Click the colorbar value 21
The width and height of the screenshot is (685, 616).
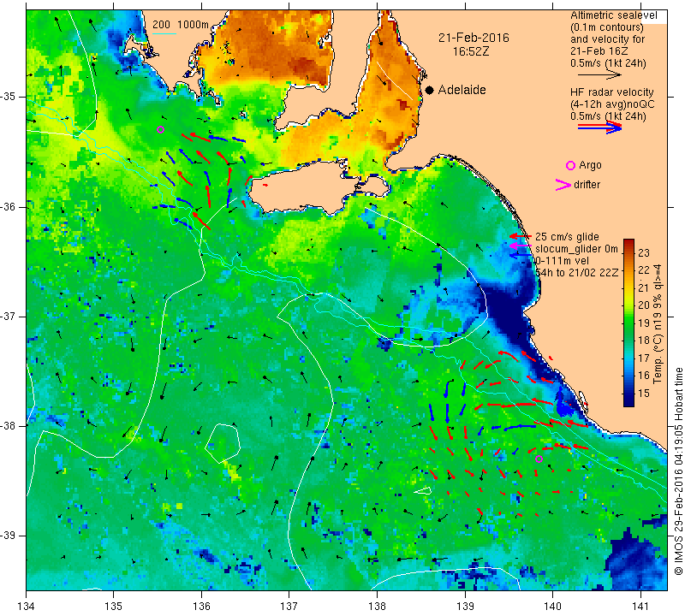[644, 288]
